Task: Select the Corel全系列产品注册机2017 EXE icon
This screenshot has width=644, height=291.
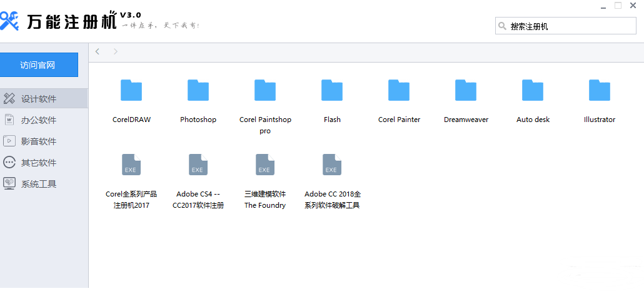Action: [x=131, y=165]
